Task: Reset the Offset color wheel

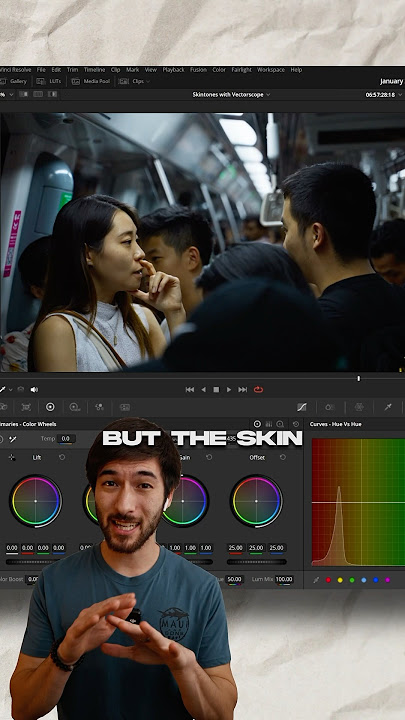Action: coord(282,457)
